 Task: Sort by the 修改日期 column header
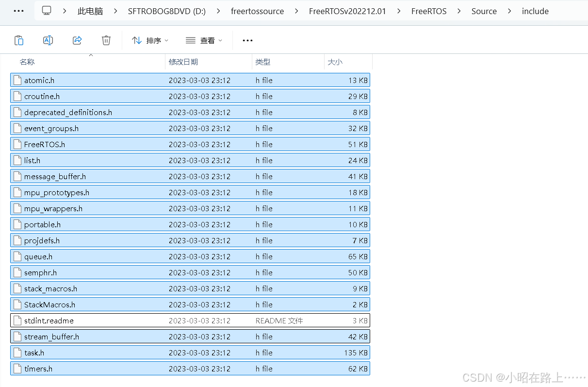183,62
